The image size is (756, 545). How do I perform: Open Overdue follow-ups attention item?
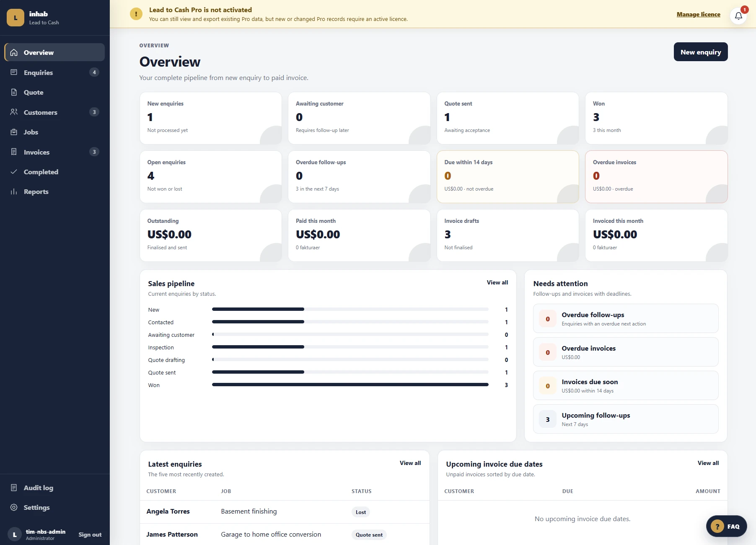click(x=626, y=318)
